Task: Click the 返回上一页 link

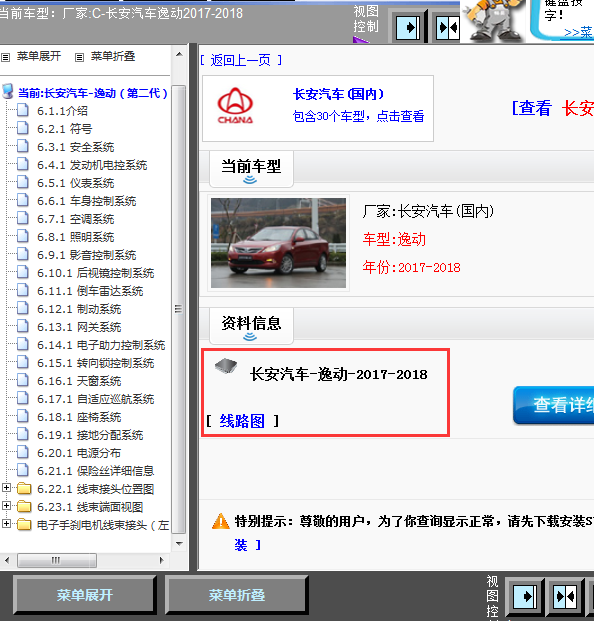Action: click(x=241, y=60)
